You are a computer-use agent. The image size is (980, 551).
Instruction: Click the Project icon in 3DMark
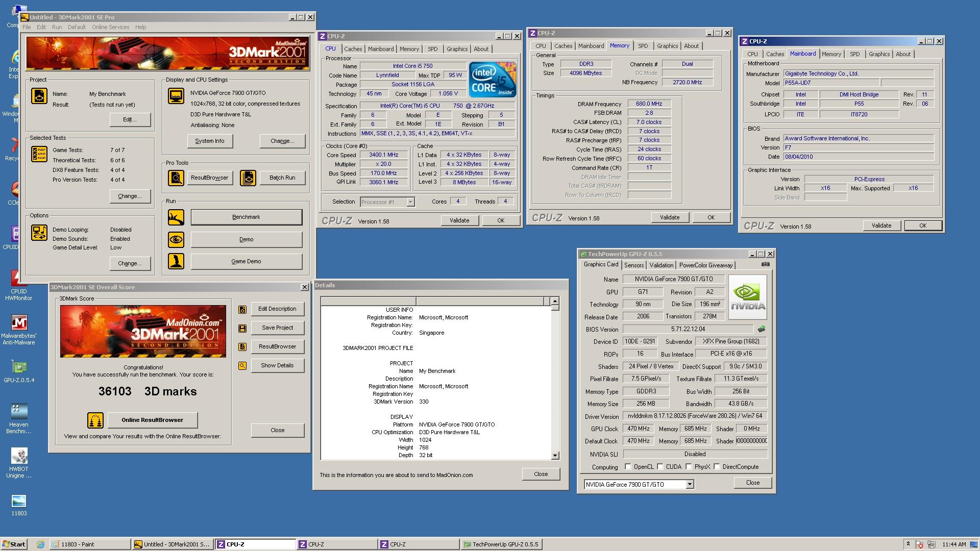(39, 96)
